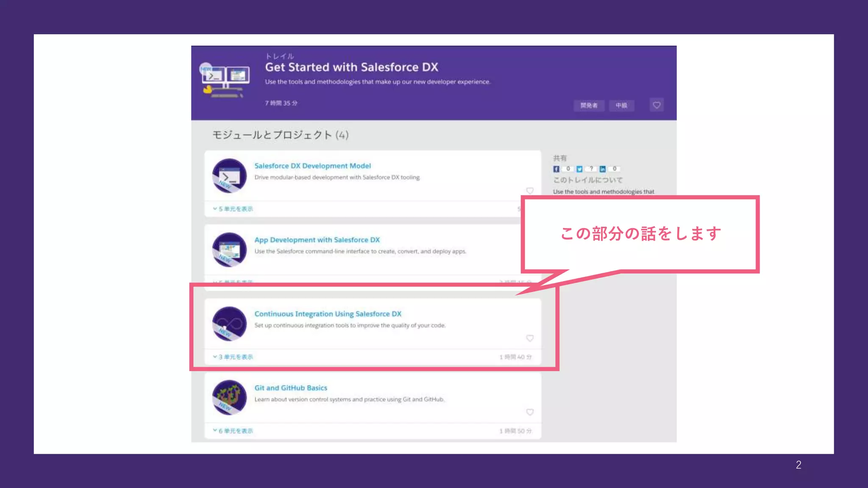Click the Twitter share icon

pos(579,169)
